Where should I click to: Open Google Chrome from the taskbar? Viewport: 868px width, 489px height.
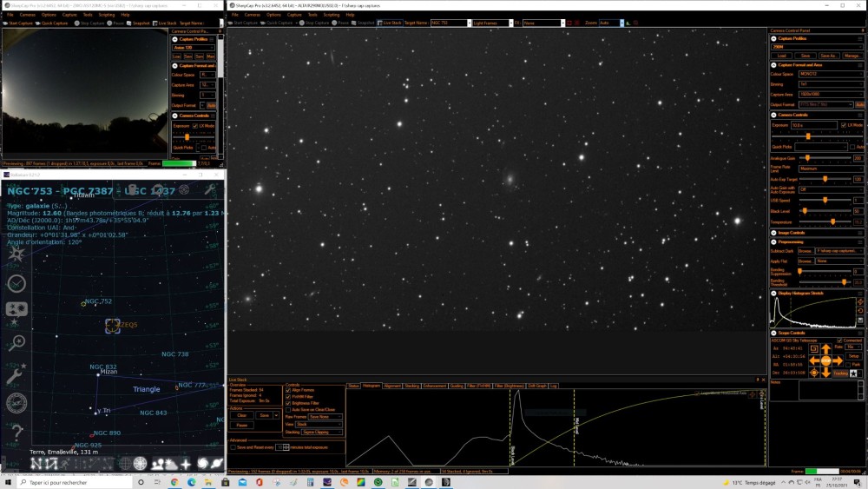tap(174, 482)
